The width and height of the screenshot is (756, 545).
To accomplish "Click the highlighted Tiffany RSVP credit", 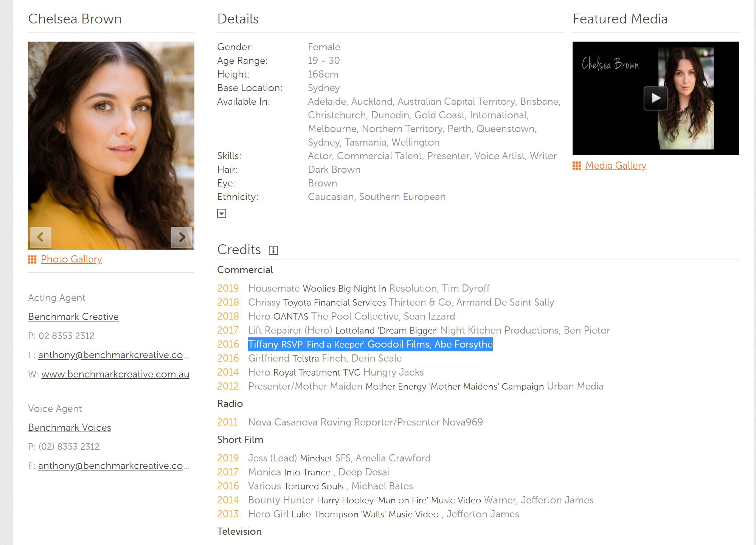I will point(370,345).
